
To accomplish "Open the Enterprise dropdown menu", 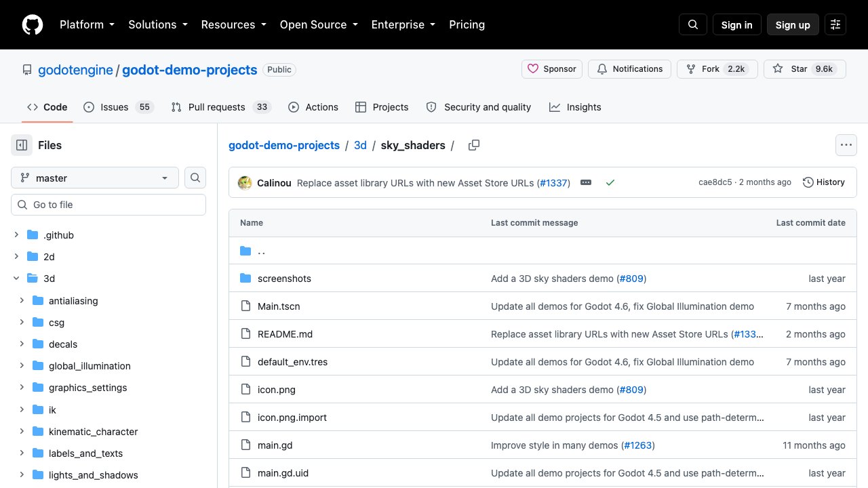I will (403, 24).
